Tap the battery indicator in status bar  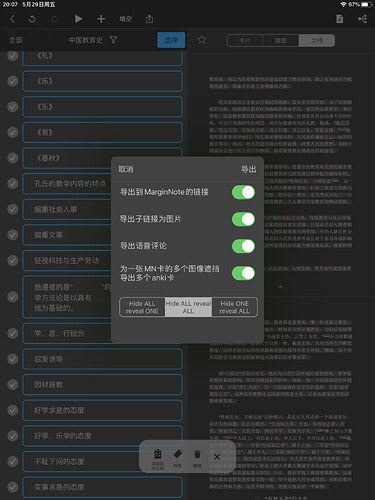[x=366, y=4]
